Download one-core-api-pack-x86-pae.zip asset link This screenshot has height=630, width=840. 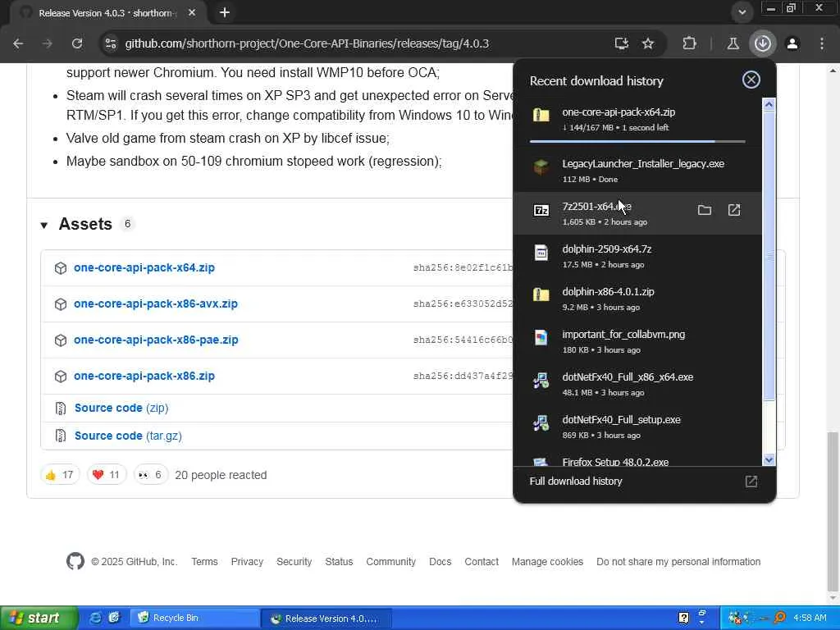[x=156, y=340]
